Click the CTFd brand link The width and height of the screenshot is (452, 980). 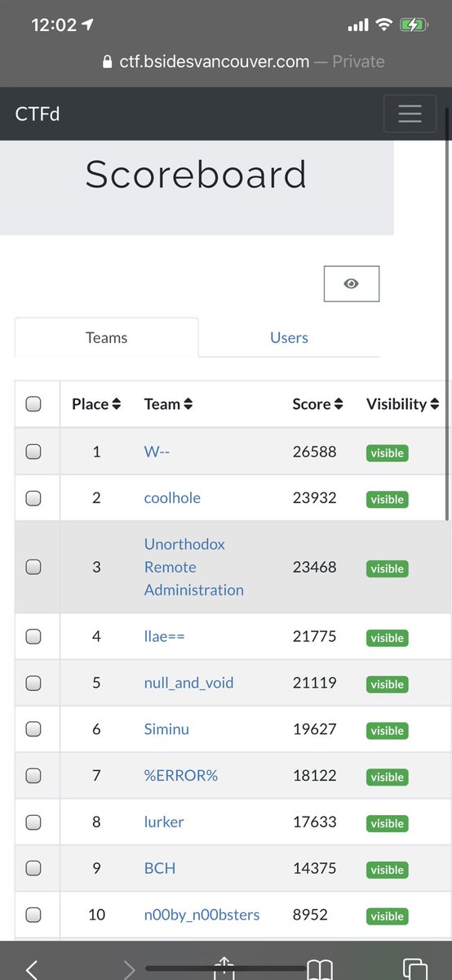(38, 114)
